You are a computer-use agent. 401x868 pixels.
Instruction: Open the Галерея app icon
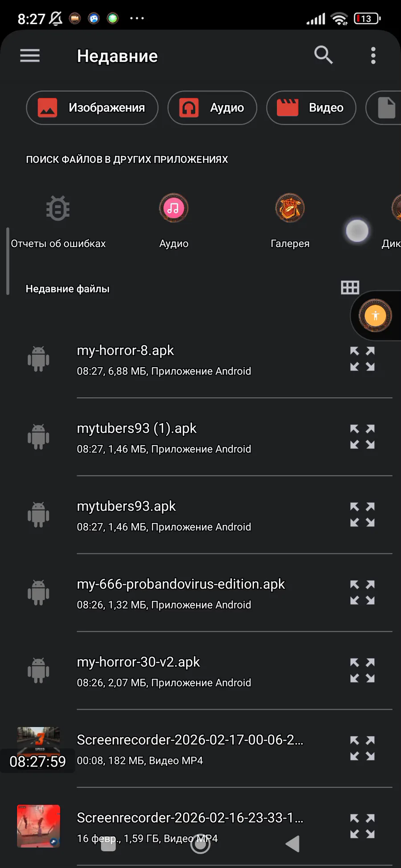[290, 208]
